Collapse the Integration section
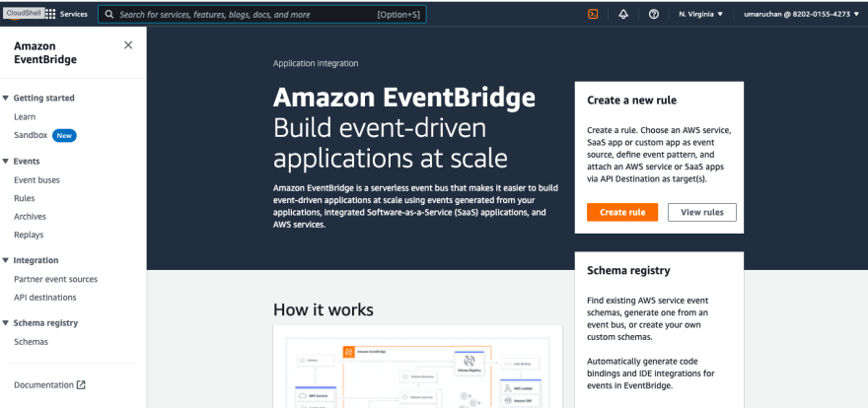Screen dimensions: 868x408 point(6,260)
